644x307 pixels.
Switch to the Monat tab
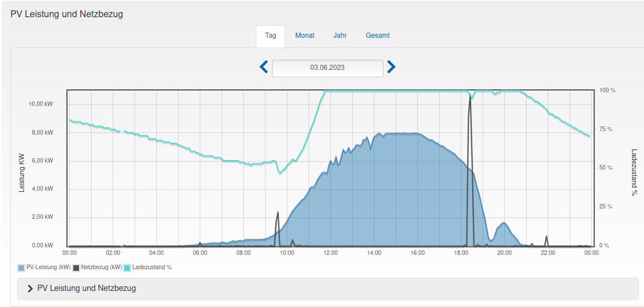(305, 36)
